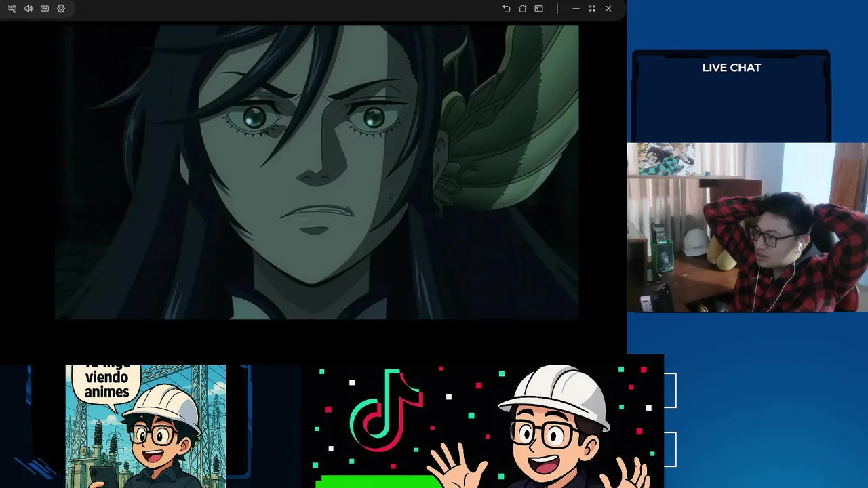Click the back arrow icon
This screenshot has width=868, height=488.
507,9
